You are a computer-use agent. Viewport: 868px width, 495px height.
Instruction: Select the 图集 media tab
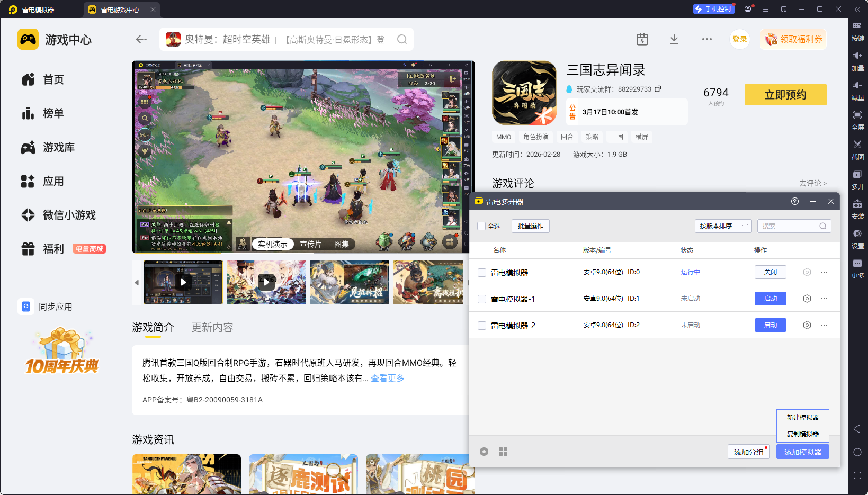[x=342, y=244]
